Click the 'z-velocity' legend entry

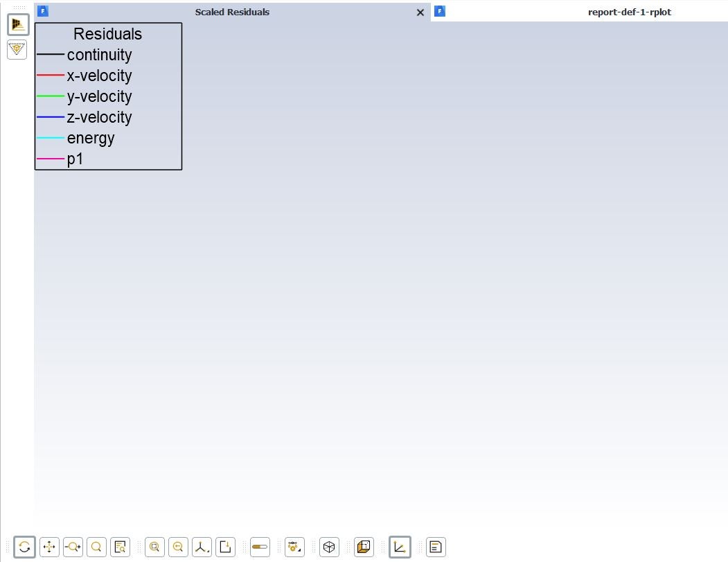(99, 118)
